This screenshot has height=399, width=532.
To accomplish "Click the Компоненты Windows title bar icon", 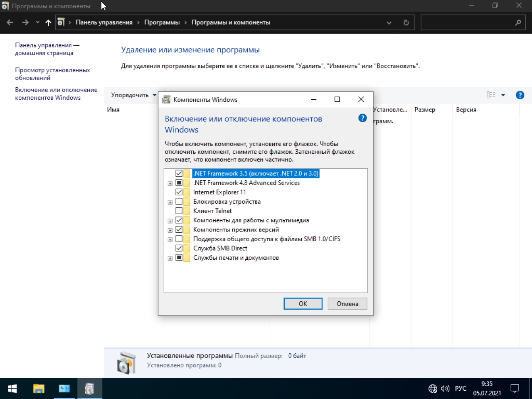I will tap(167, 99).
